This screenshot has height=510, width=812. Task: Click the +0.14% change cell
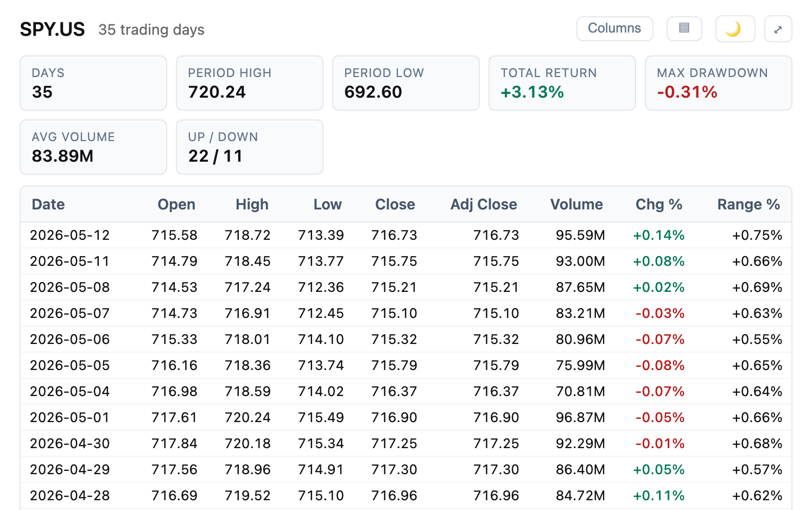[658, 235]
